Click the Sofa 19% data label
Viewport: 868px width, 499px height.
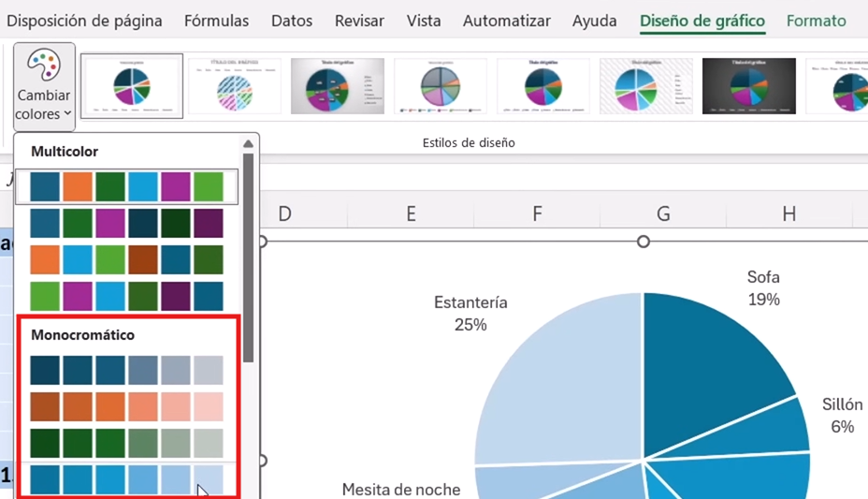(x=763, y=288)
